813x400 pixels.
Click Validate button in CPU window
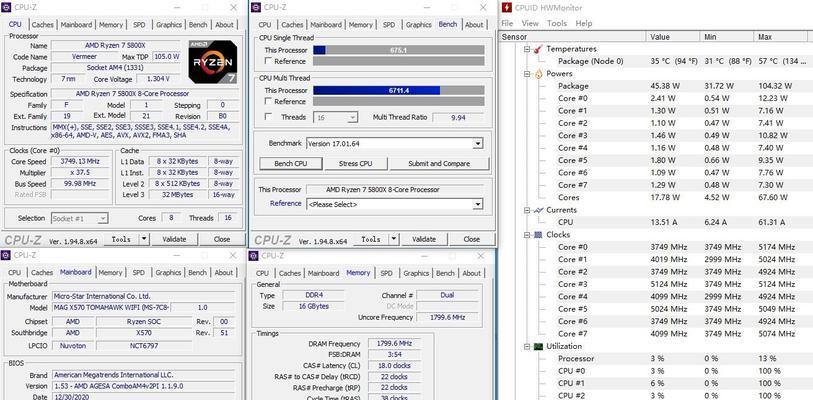pos(174,239)
